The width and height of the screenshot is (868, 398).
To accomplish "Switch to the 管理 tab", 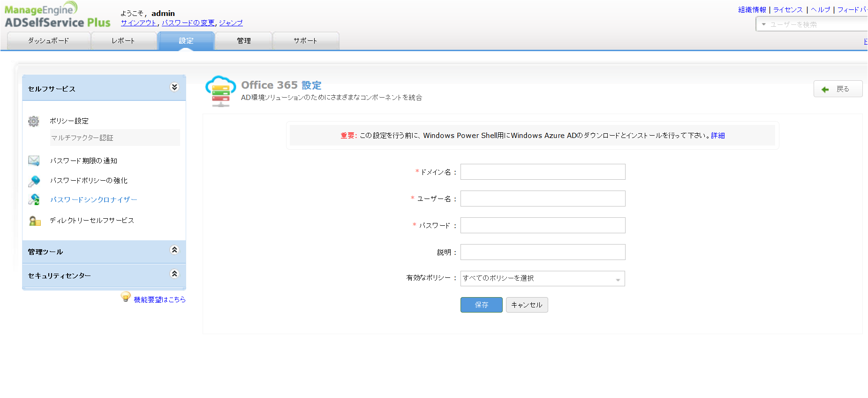I will pos(244,41).
